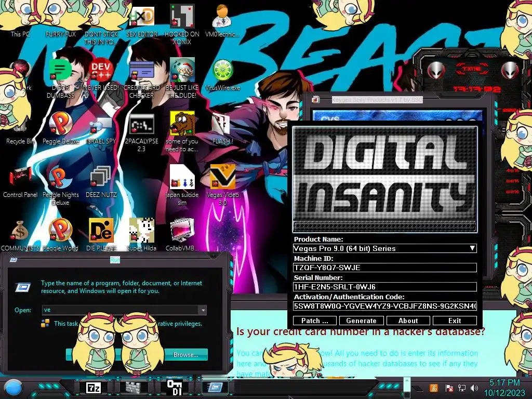Viewport: 532px width, 399px height.
Task: Expand the Product Name dropdown in keygen
Action: tap(472, 248)
